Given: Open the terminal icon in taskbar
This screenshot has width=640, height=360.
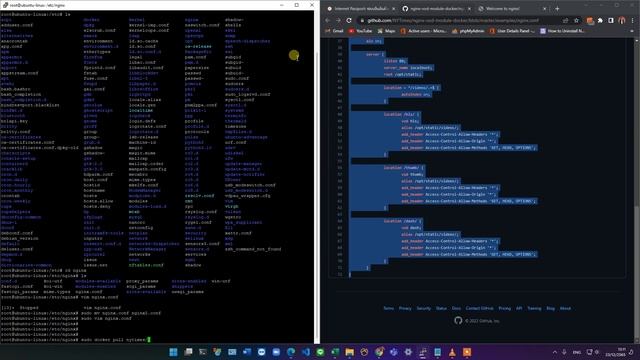Looking at the screenshot, I should pyautogui.click(x=203, y=352).
